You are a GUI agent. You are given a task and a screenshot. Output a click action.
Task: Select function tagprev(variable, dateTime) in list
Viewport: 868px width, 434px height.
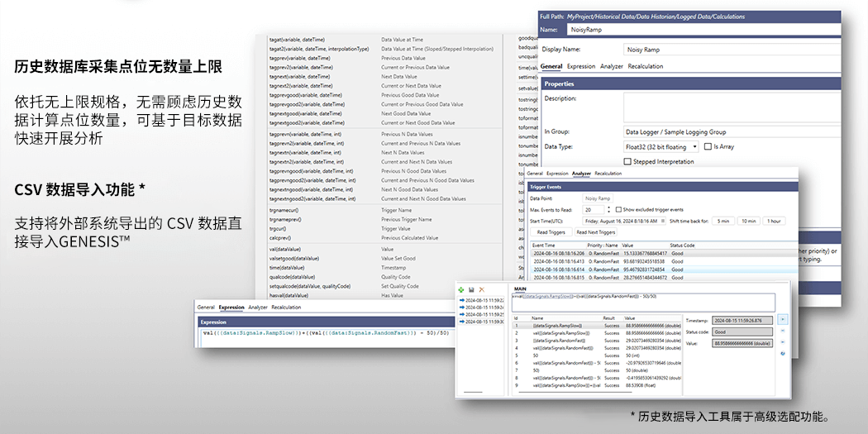(300, 58)
